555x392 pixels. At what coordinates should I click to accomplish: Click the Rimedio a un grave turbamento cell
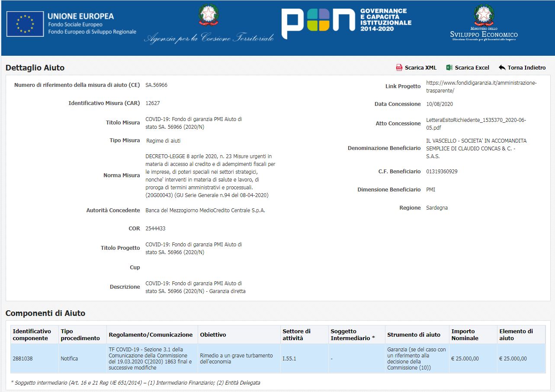pyautogui.click(x=239, y=358)
